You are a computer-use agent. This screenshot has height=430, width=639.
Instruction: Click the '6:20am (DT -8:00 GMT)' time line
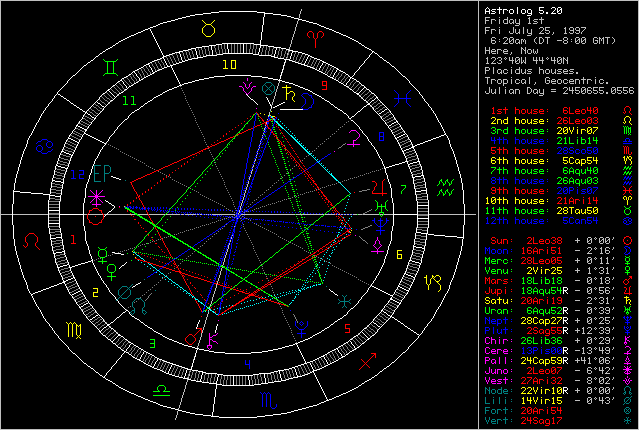tap(553, 41)
